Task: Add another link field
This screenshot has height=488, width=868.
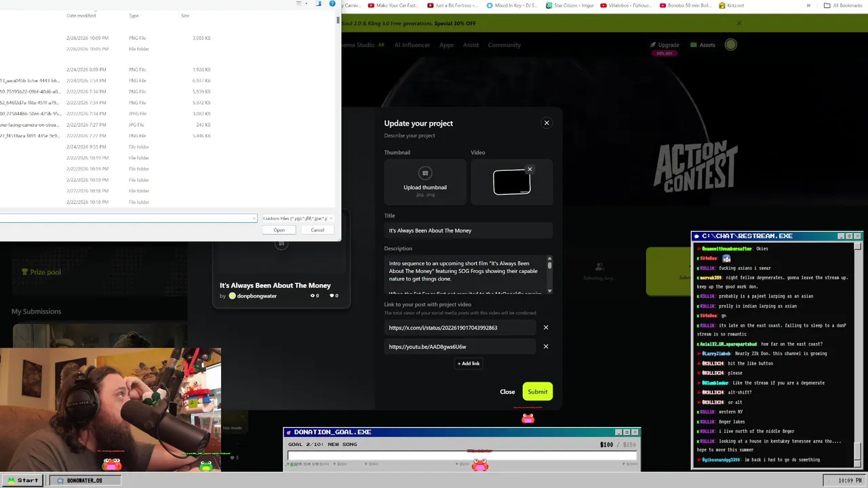Action: [x=469, y=363]
